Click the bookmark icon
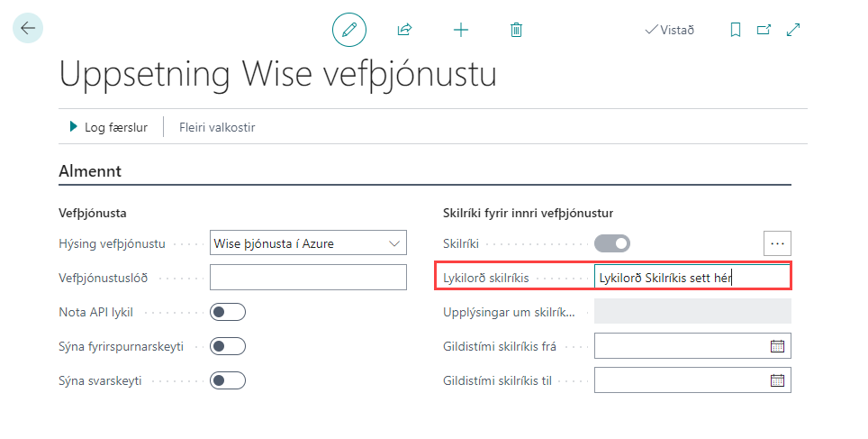Viewport: 868px width, 439px height. pos(736,30)
